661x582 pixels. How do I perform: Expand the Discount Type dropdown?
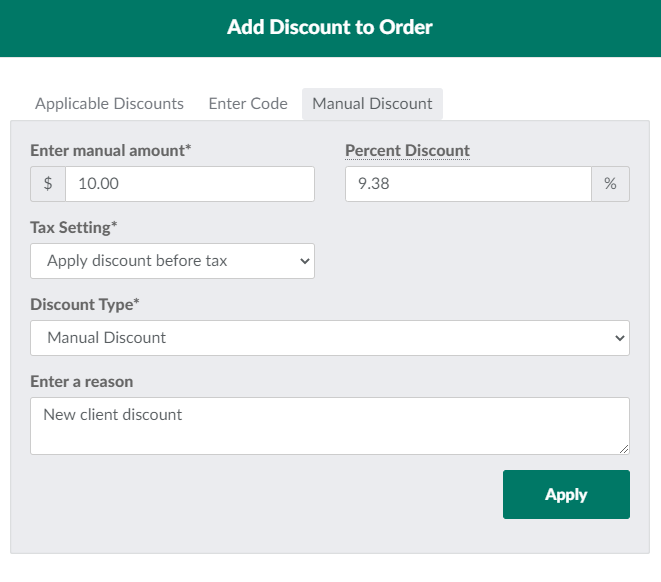coord(329,338)
